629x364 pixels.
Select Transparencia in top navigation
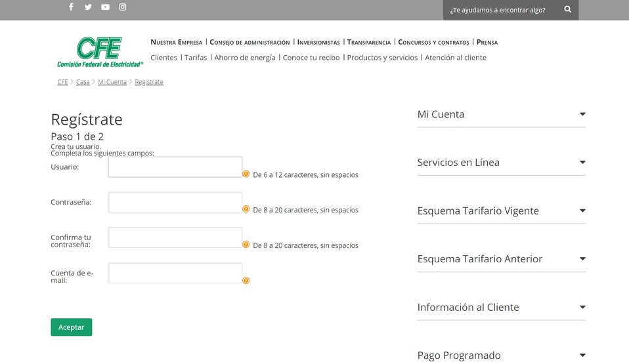pyautogui.click(x=368, y=43)
